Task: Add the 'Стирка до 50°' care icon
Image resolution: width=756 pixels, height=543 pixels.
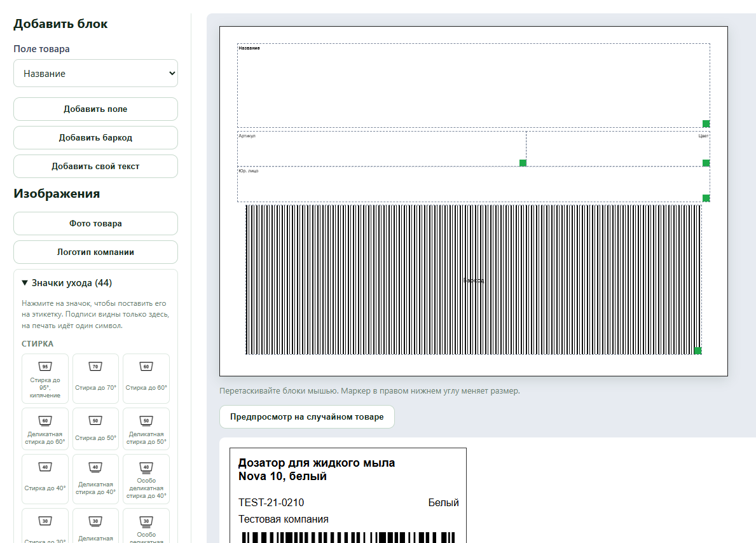Action: [95, 429]
